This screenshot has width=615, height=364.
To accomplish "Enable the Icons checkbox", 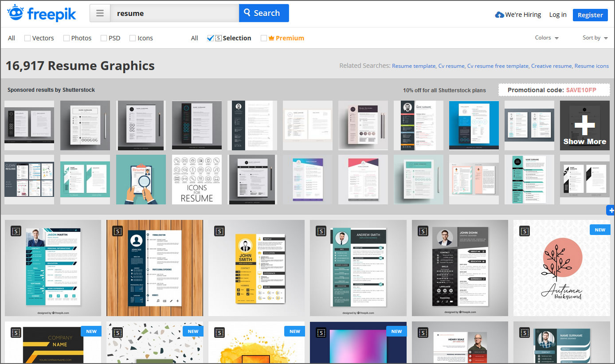I will (133, 38).
